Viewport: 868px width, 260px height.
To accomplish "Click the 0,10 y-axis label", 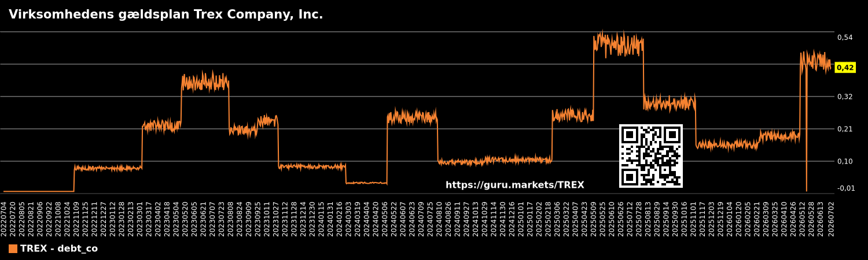I will (845, 161).
